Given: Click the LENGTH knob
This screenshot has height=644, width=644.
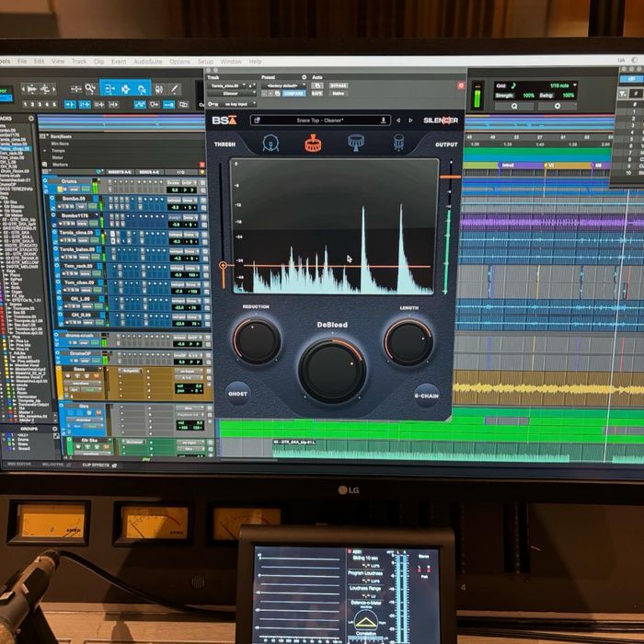Looking at the screenshot, I should pos(408,341).
